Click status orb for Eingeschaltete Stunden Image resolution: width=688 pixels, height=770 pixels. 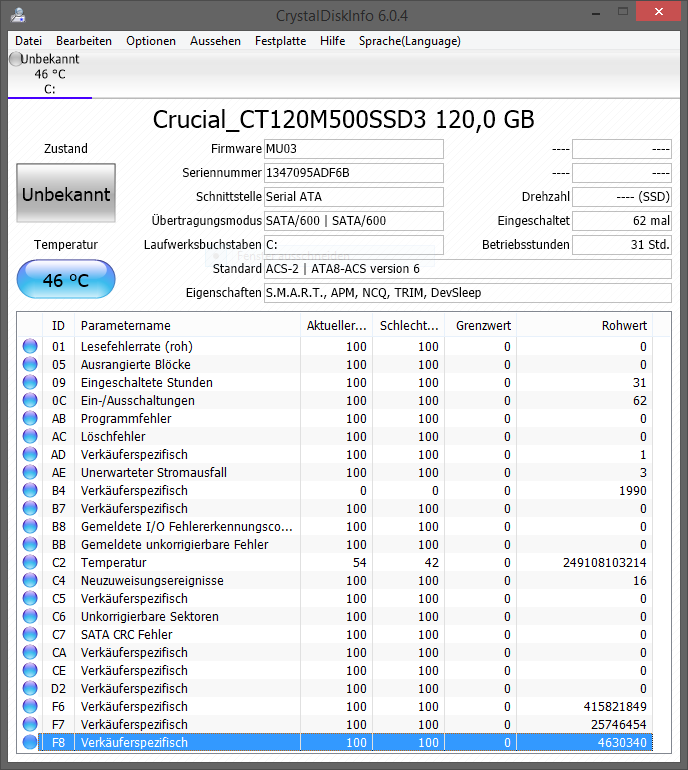[x=30, y=382]
